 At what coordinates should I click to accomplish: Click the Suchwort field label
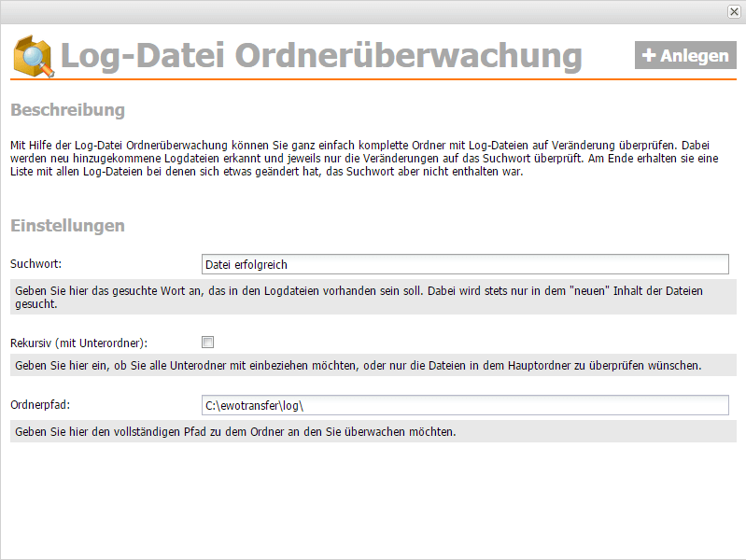(x=36, y=265)
